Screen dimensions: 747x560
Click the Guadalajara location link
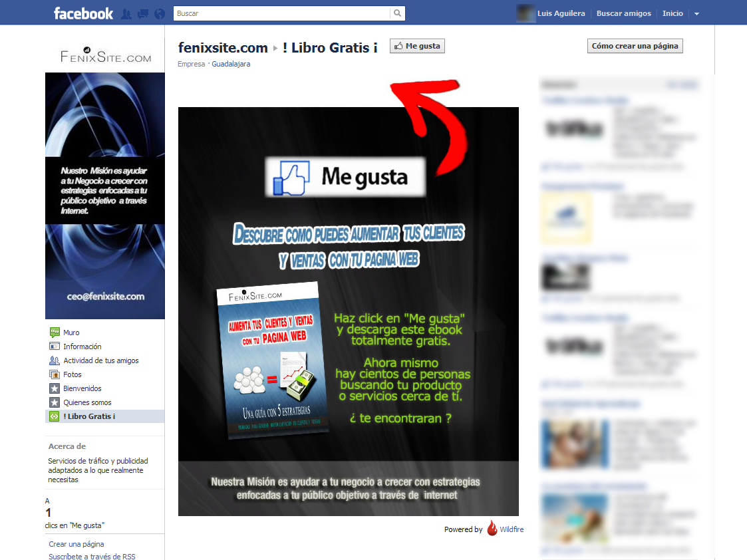pos(231,64)
